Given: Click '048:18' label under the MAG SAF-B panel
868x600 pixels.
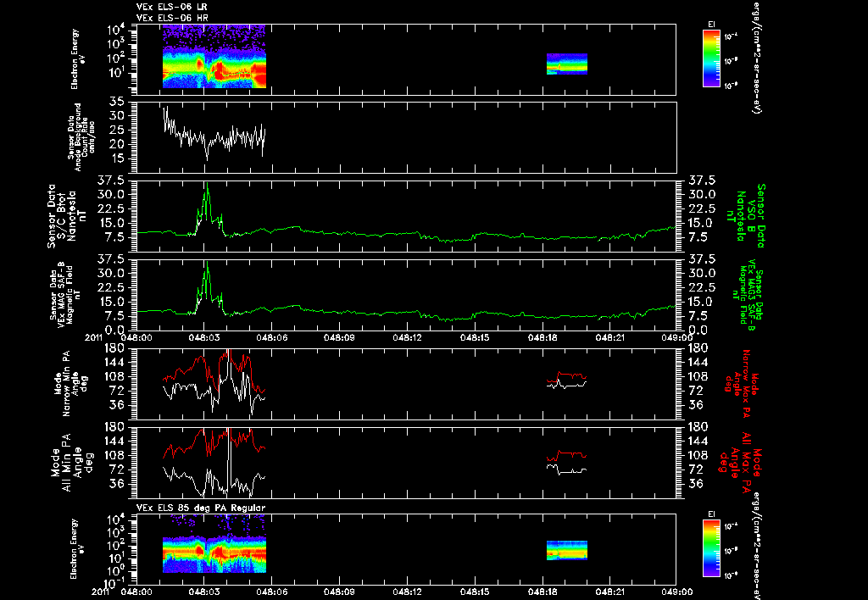Looking at the screenshot, I should tap(543, 337).
